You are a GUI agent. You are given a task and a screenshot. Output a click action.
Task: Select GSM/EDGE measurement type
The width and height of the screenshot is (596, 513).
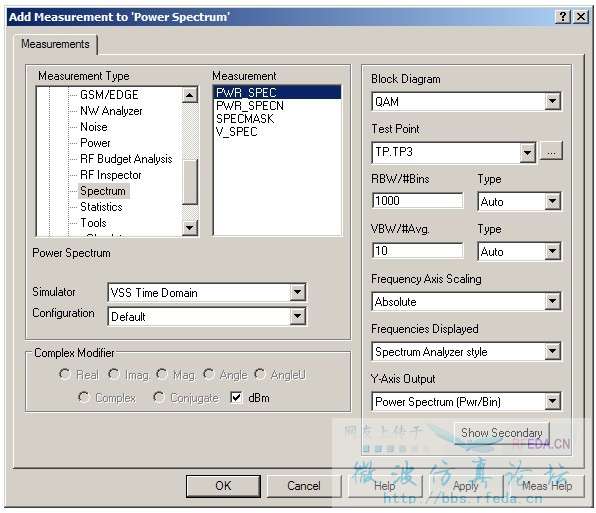[x=109, y=95]
